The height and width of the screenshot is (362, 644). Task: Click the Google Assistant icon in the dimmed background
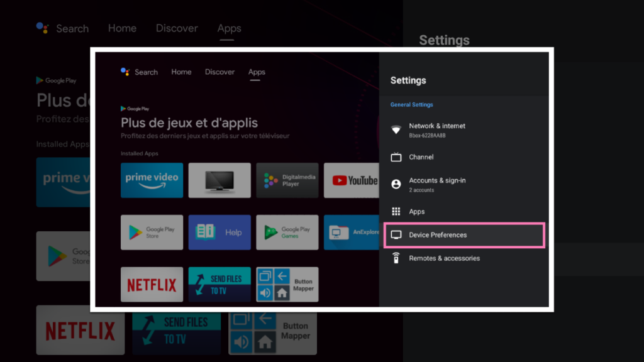42,28
